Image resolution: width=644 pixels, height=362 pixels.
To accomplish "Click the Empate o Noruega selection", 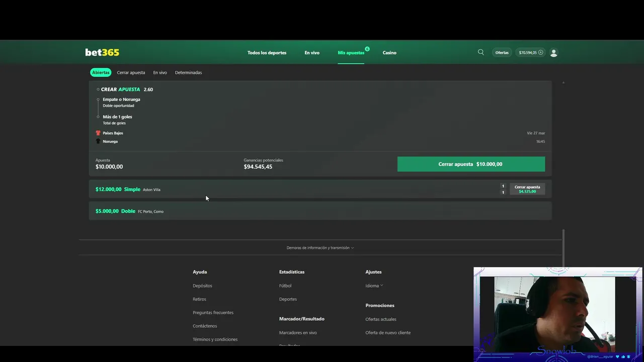I will pos(121,100).
